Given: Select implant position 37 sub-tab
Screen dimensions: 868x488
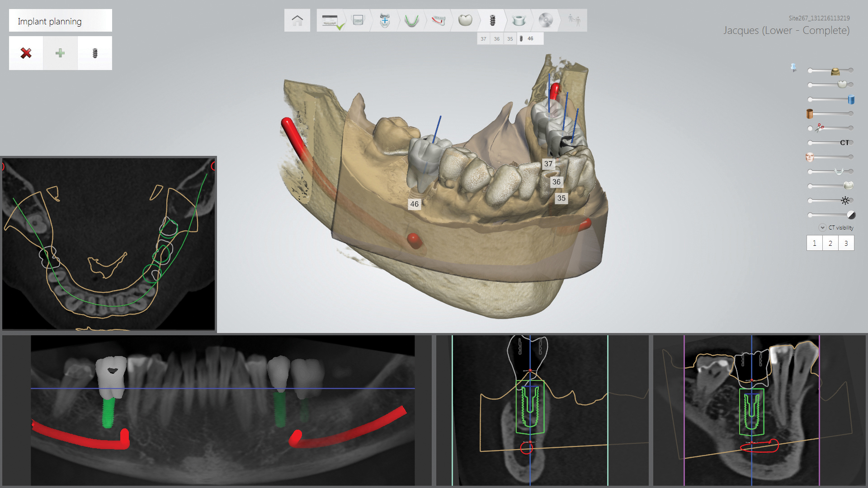Looking at the screenshot, I should pos(483,39).
